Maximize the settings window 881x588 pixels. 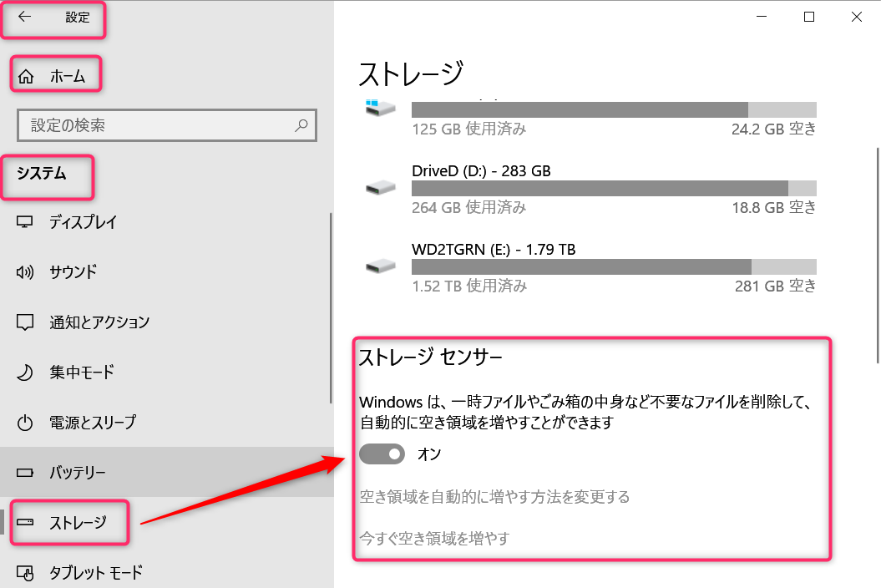[809, 17]
